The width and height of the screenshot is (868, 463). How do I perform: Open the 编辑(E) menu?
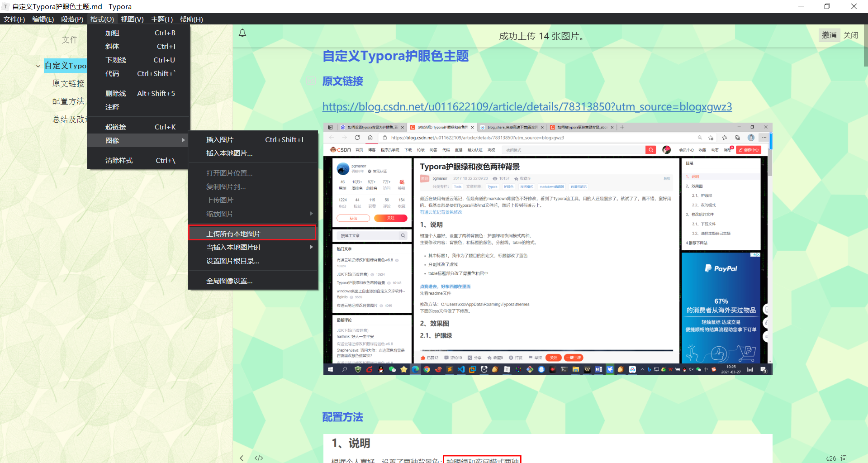point(43,19)
